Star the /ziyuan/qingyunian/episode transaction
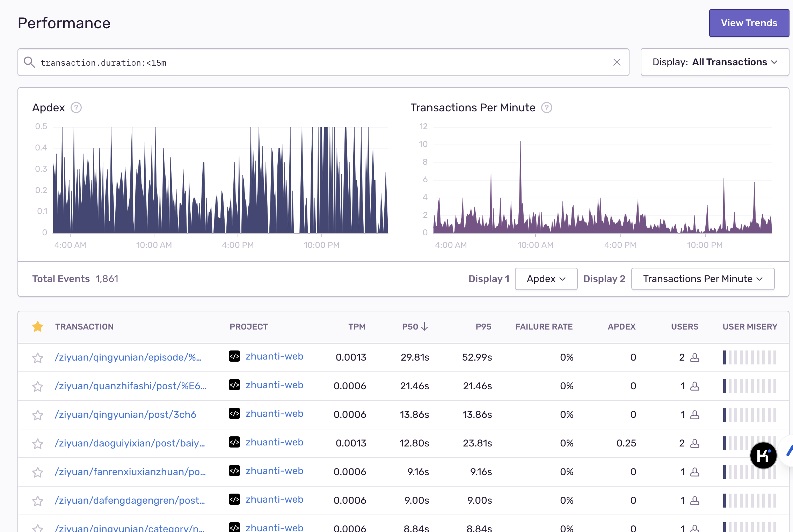Screen dimensions: 793x532 click(x=38, y=358)
